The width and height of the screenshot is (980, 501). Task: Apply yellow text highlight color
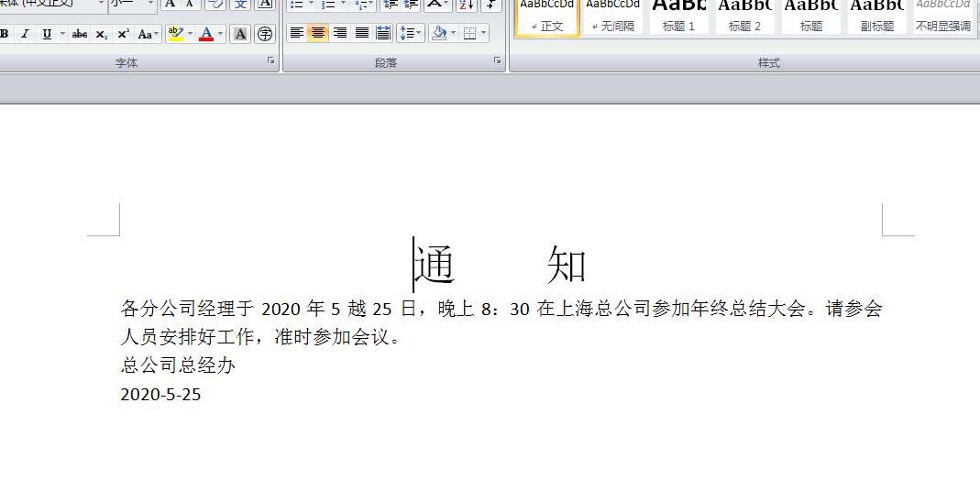click(176, 34)
